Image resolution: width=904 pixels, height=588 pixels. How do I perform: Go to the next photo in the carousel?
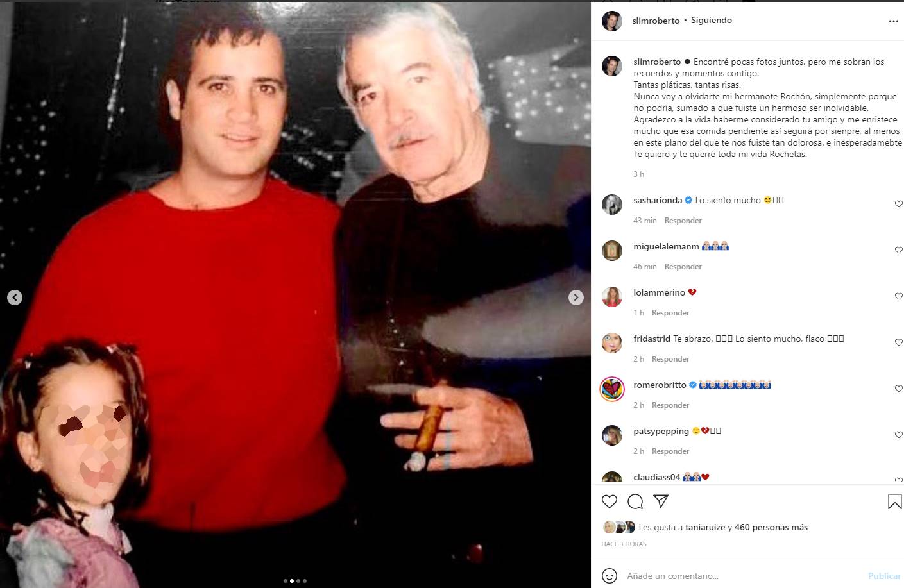pyautogui.click(x=576, y=298)
